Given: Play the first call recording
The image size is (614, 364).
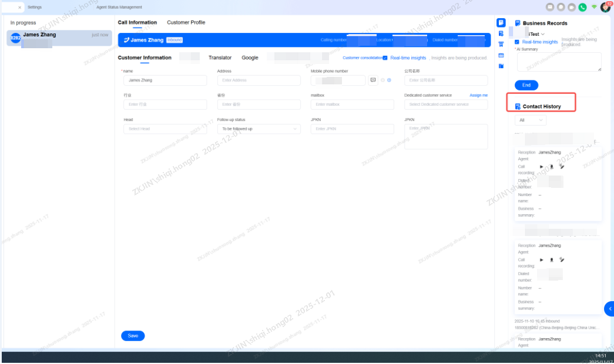Looking at the screenshot, I should coord(542,167).
